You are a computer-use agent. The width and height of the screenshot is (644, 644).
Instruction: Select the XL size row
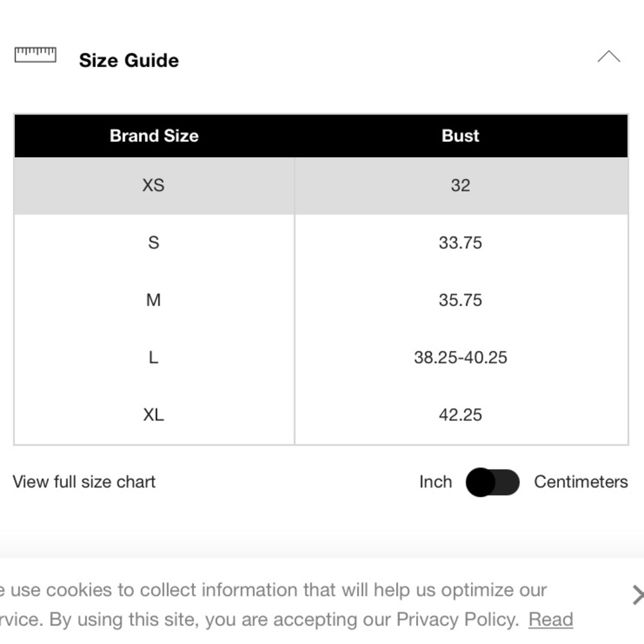[x=153, y=415]
